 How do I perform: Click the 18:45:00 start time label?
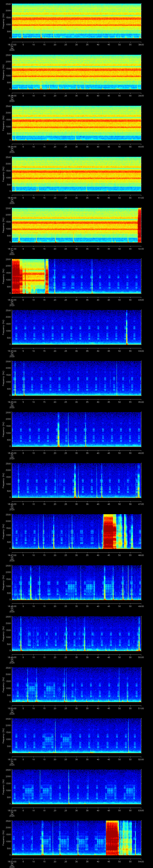click(x=12, y=453)
